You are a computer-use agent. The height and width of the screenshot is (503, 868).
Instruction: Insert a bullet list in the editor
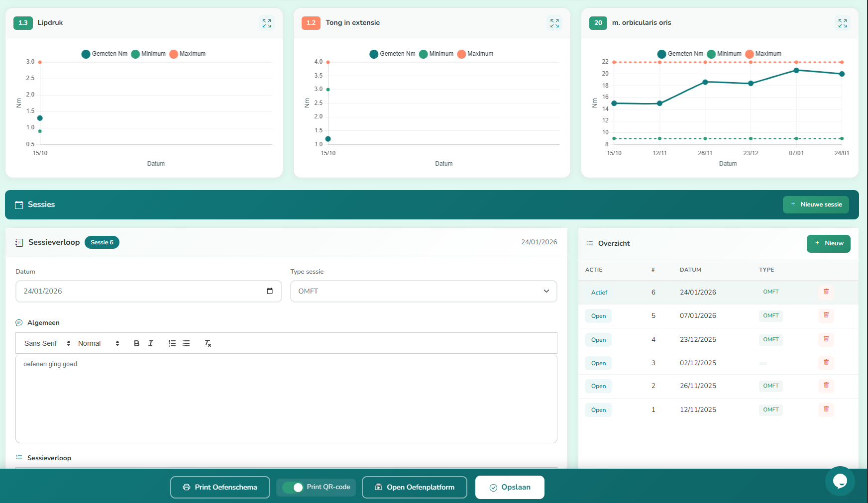(x=186, y=343)
